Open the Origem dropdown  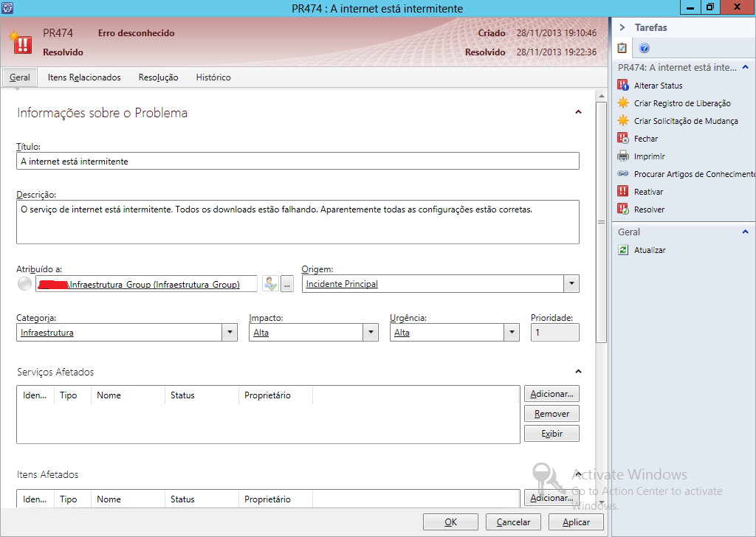coord(571,284)
